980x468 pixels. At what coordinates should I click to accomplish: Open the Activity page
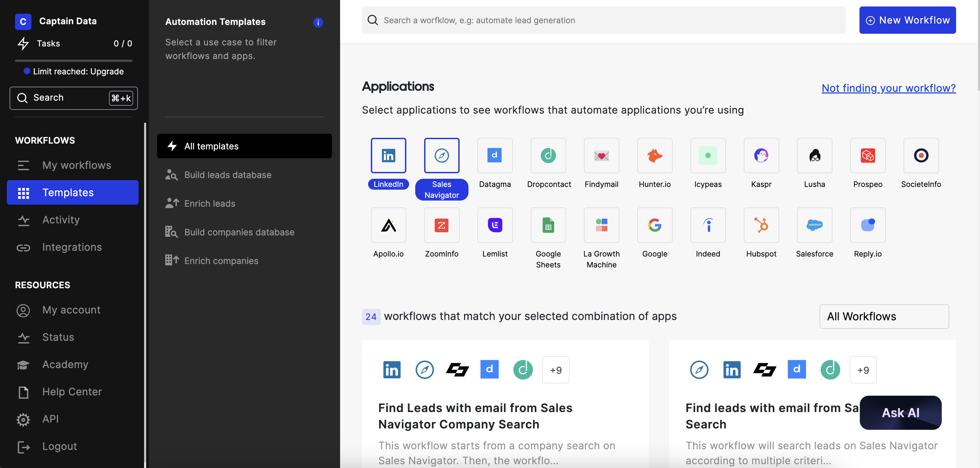pos(73,220)
